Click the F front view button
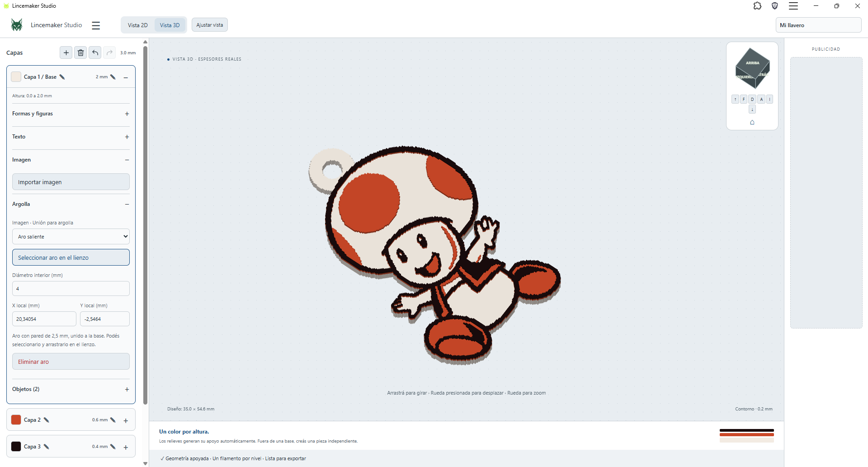 point(744,99)
